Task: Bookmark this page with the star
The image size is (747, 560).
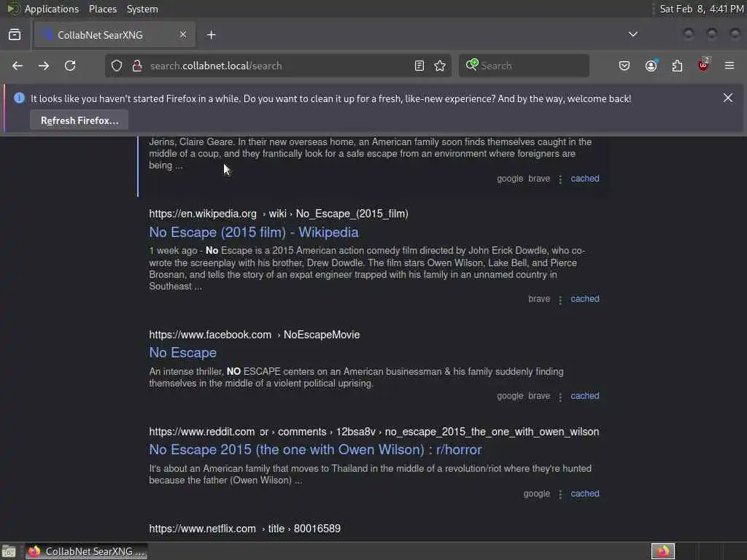Action: (x=440, y=66)
